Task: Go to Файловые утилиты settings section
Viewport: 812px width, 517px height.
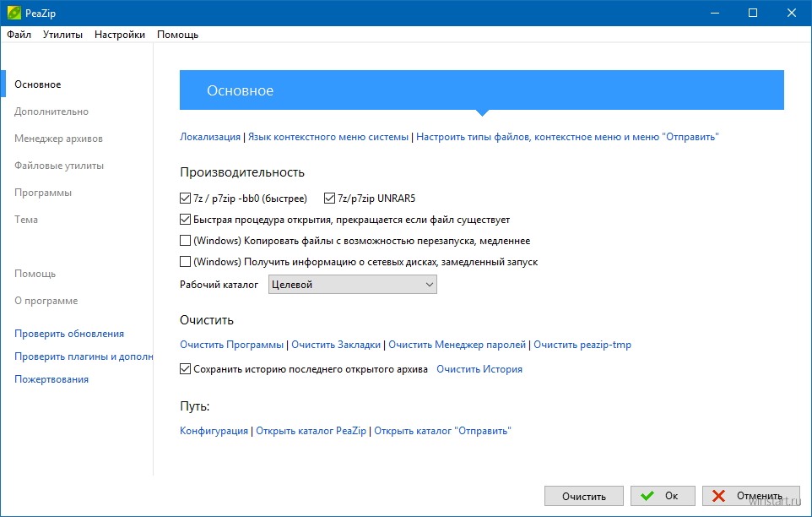Action: [59, 166]
